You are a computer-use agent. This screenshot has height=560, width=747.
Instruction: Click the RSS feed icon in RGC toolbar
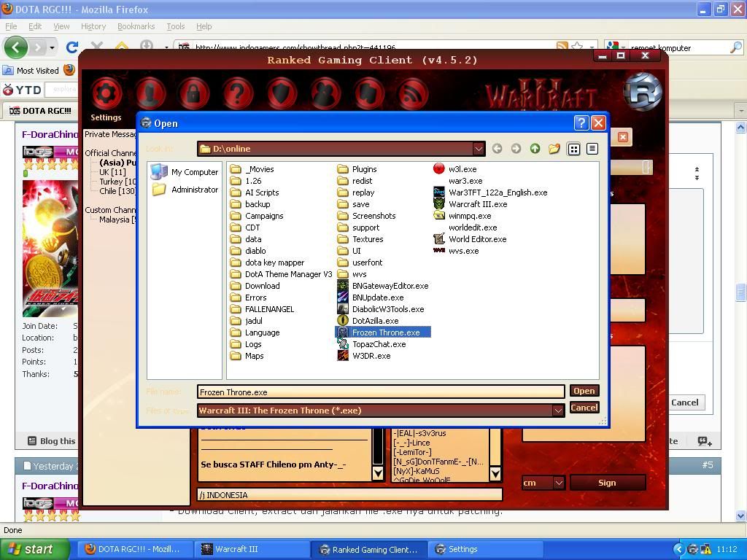pos(412,94)
